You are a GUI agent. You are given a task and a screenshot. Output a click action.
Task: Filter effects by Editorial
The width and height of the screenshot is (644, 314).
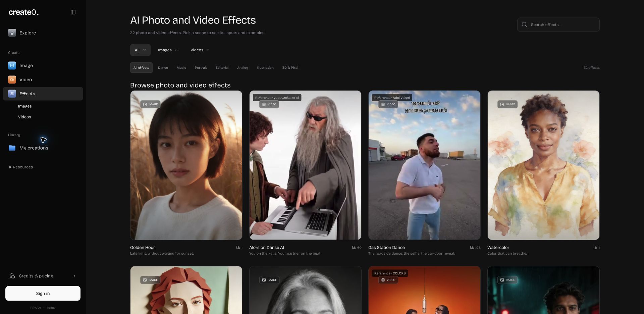click(222, 68)
